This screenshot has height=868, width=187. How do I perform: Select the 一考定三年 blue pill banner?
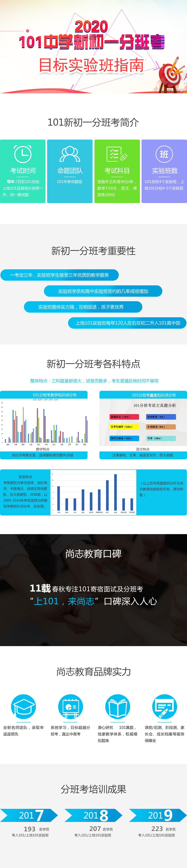tap(59, 275)
